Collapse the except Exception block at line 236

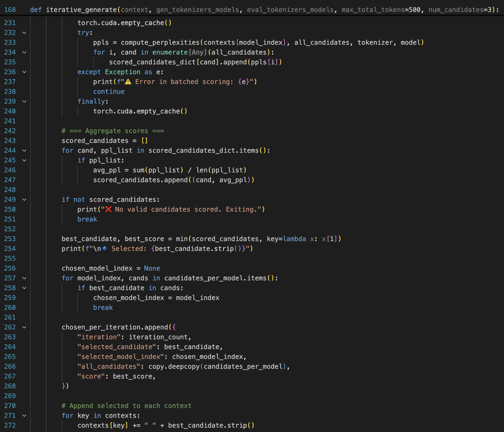click(x=24, y=72)
